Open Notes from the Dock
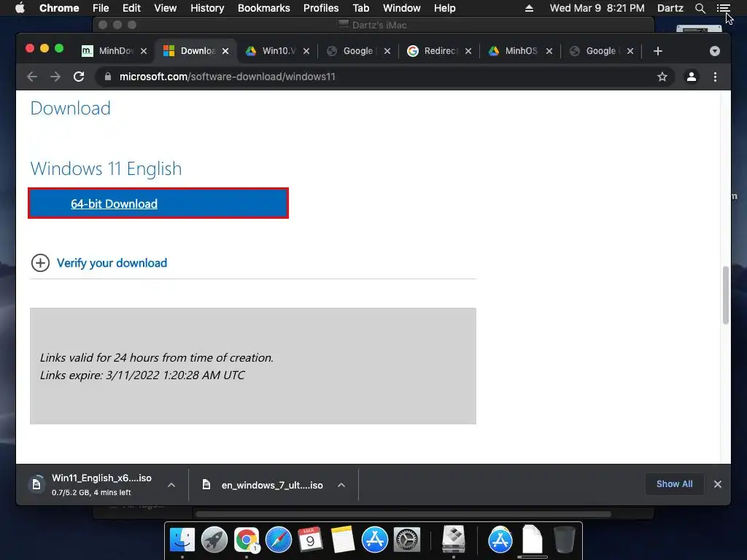 343,540
